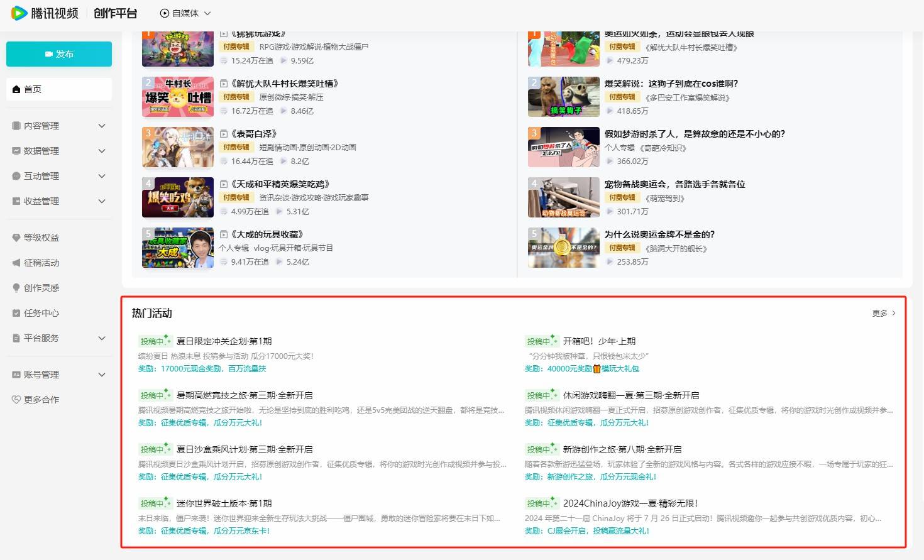924x560 pixels.
Task: Open 暑期高燃竞技之旅·第三期 activity
Action: click(245, 395)
